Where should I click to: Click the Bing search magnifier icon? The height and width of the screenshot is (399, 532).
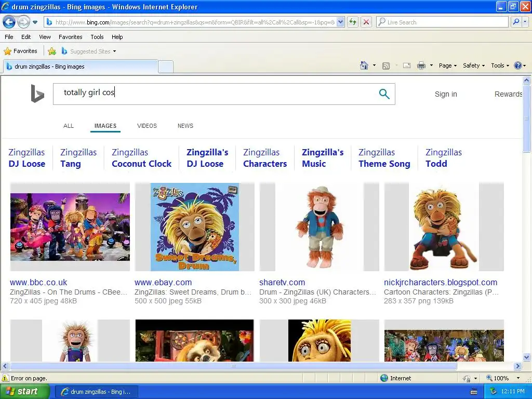click(x=384, y=94)
